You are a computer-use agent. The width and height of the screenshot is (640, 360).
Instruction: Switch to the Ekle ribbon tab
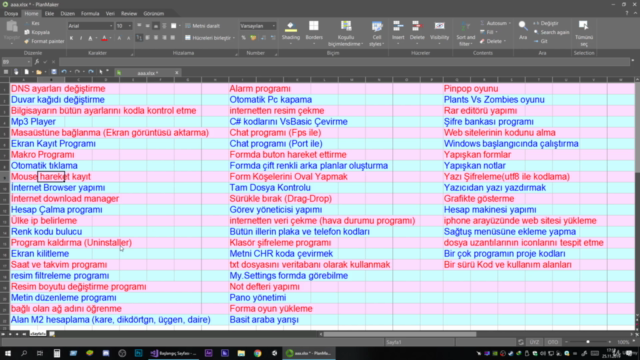coord(49,13)
